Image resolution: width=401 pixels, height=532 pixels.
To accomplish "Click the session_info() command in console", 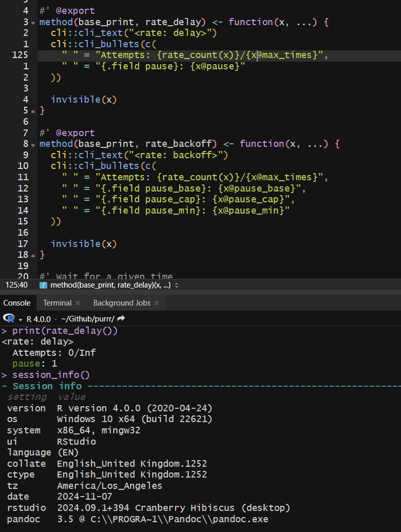I will point(51,375).
